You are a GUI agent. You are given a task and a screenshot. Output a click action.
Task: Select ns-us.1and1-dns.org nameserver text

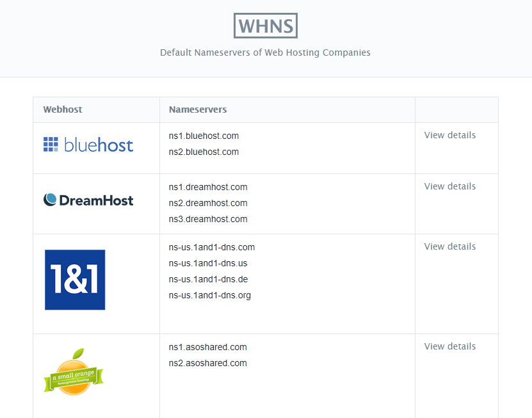209,295
